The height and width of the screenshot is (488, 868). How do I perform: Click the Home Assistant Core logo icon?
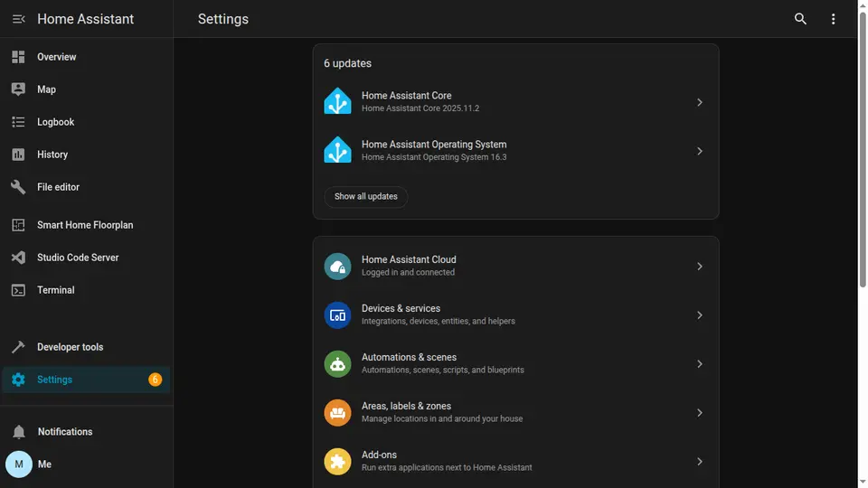337,102
